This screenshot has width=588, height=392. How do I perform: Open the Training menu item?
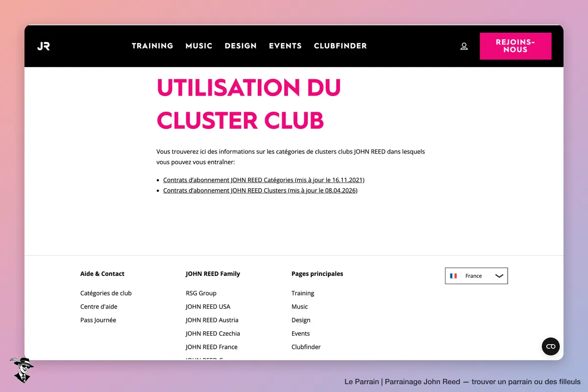point(152,46)
